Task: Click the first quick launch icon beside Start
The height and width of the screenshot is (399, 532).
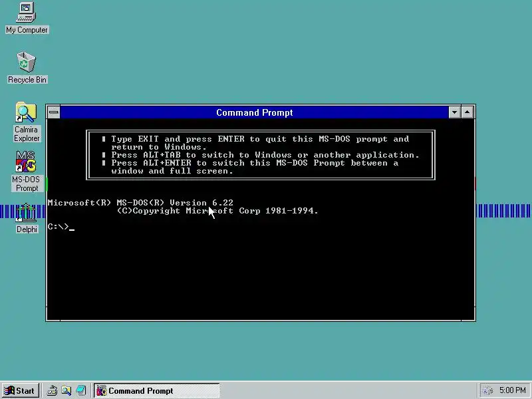Action: (52, 391)
